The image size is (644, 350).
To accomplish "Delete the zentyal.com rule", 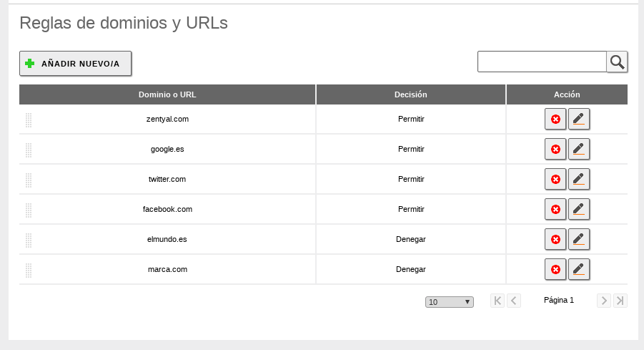I will click(555, 119).
